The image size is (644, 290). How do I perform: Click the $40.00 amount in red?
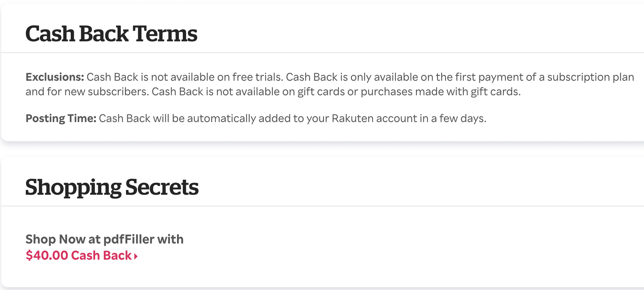click(47, 255)
